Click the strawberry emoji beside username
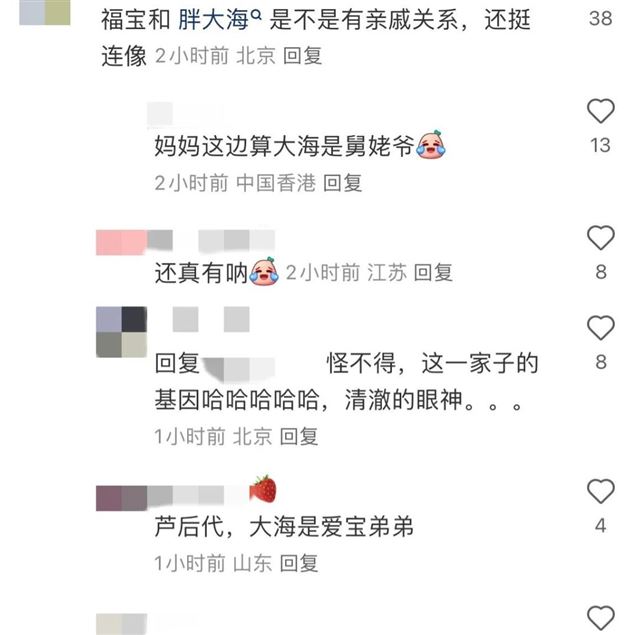 coord(263,488)
